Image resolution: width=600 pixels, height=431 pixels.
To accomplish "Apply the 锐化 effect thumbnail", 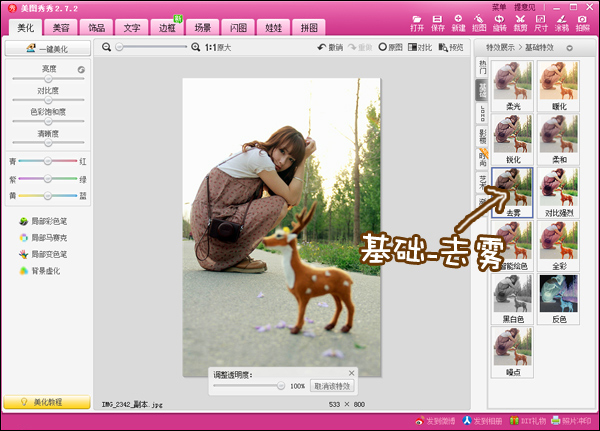I will (x=512, y=139).
